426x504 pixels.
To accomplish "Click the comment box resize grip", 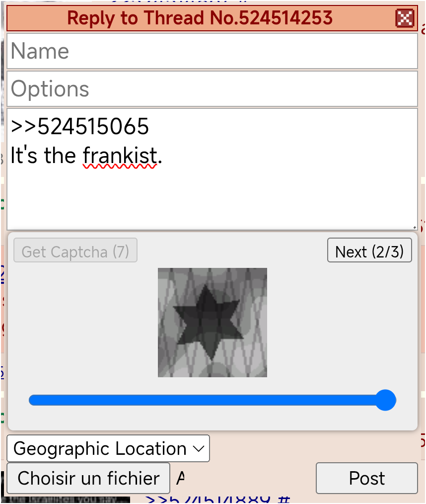I will [x=415, y=227].
